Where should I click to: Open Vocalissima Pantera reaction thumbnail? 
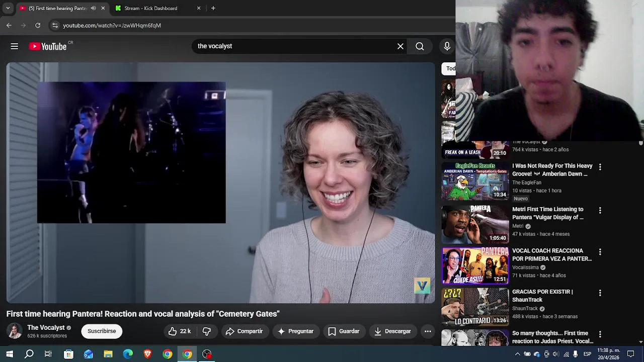475,265
